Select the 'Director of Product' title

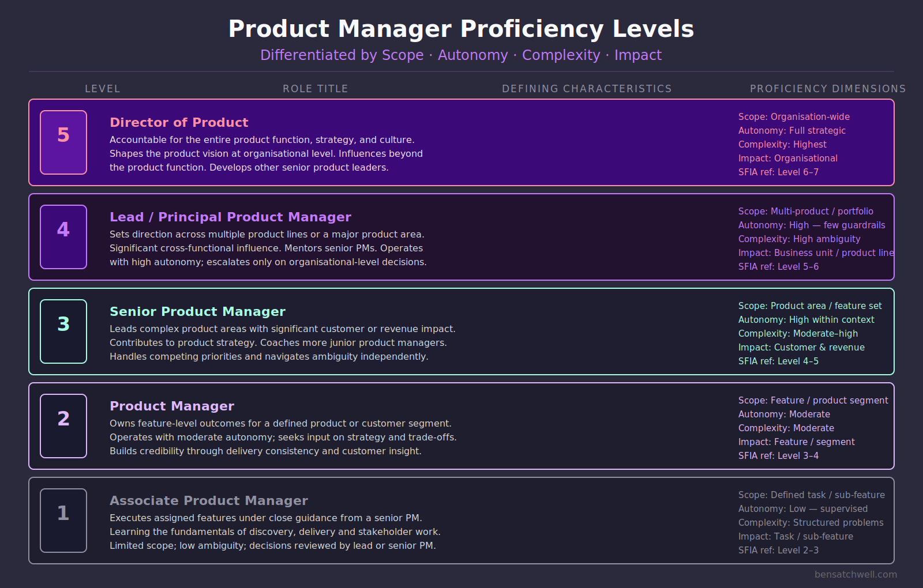pos(179,122)
